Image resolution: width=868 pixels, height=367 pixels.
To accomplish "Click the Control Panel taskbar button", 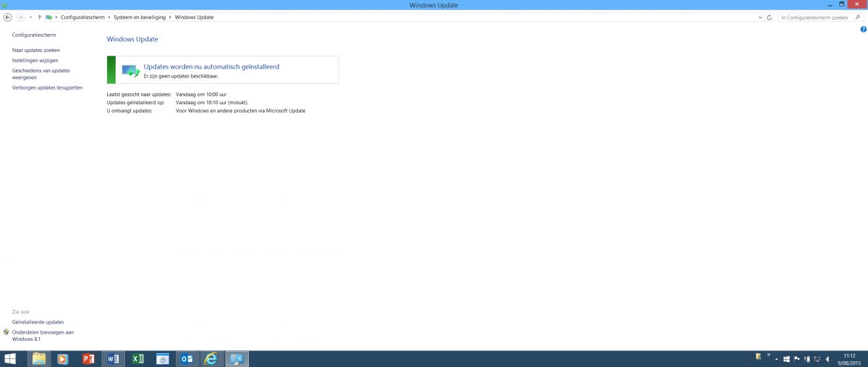I will [237, 359].
